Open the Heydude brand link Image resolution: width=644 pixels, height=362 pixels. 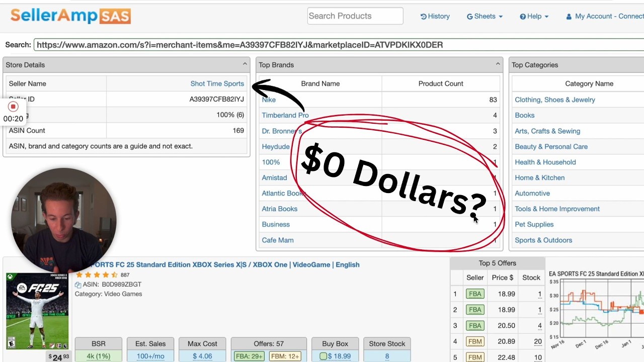tap(276, 146)
